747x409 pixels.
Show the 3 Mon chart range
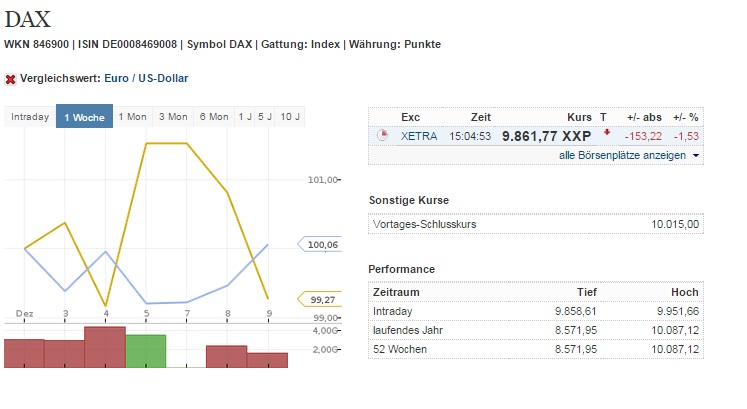pos(173,117)
